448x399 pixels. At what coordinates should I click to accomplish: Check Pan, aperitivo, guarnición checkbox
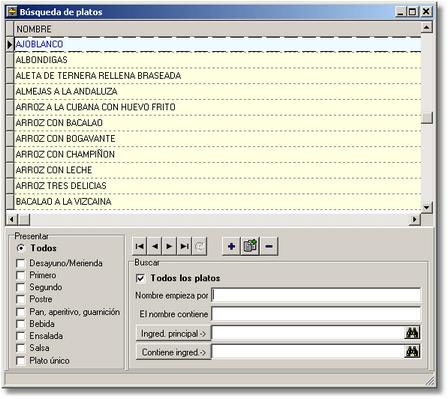(21, 312)
